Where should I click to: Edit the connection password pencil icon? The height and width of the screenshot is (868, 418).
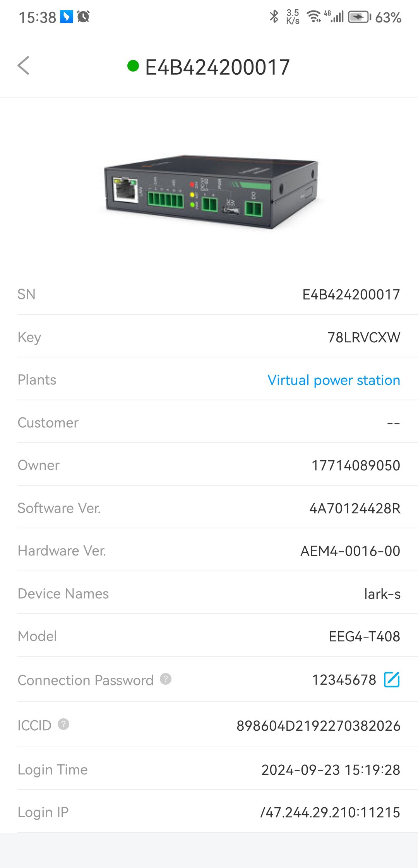[x=391, y=680]
